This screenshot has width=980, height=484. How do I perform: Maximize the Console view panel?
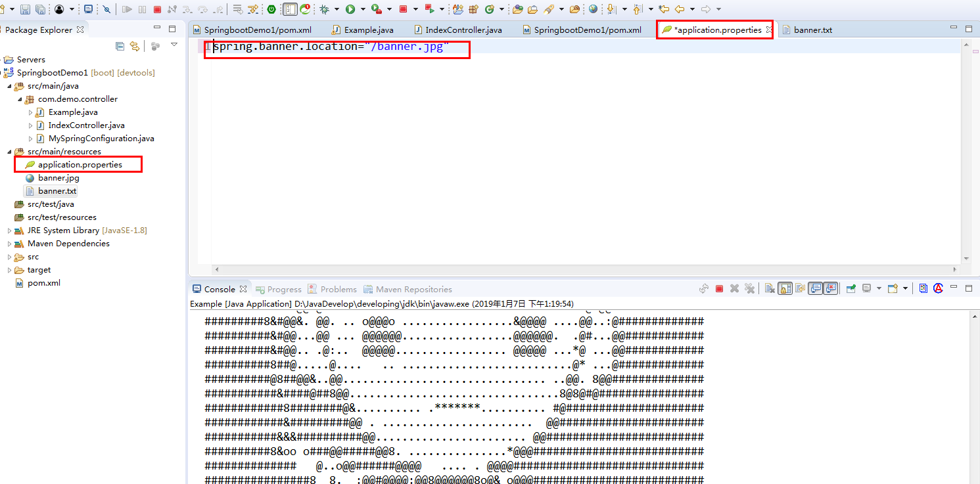[969, 288]
